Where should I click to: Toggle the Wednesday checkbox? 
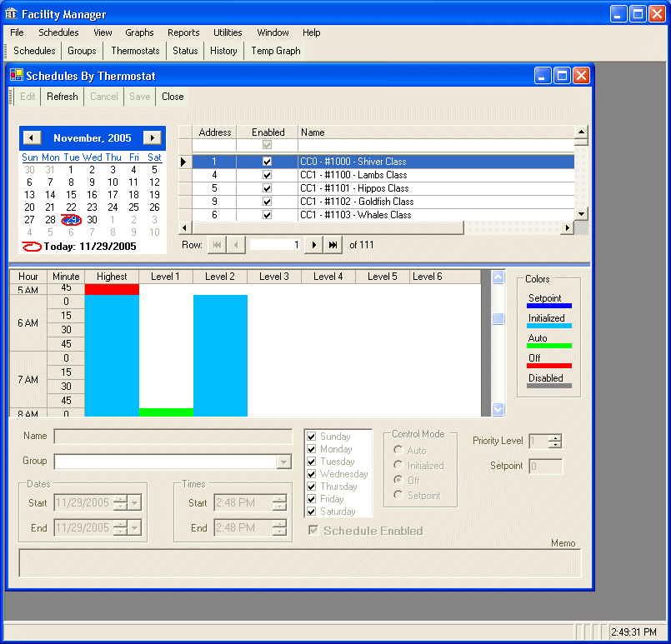[312, 474]
